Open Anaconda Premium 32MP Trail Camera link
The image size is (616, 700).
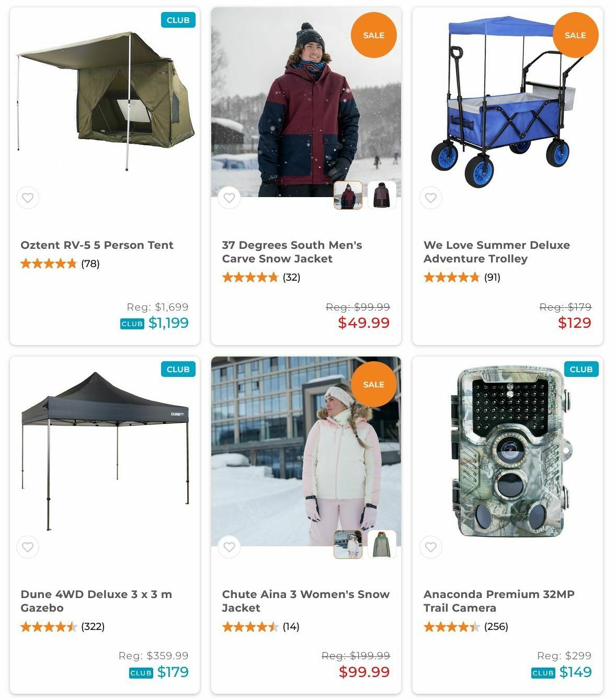(x=499, y=601)
